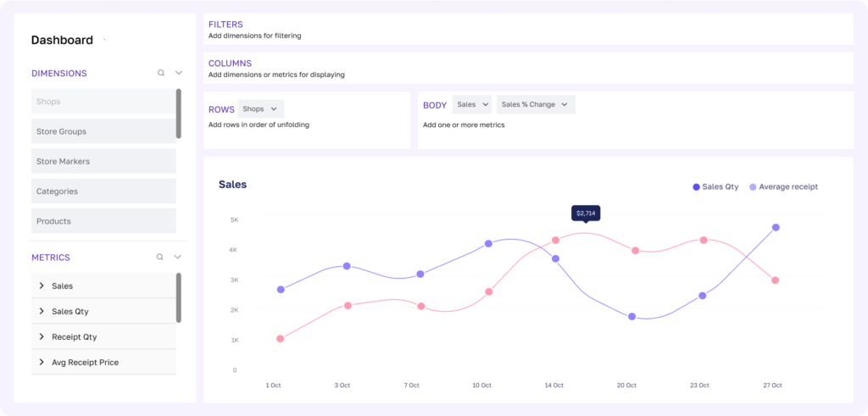Open the Shops dropdown in Rows

pyautogui.click(x=260, y=108)
